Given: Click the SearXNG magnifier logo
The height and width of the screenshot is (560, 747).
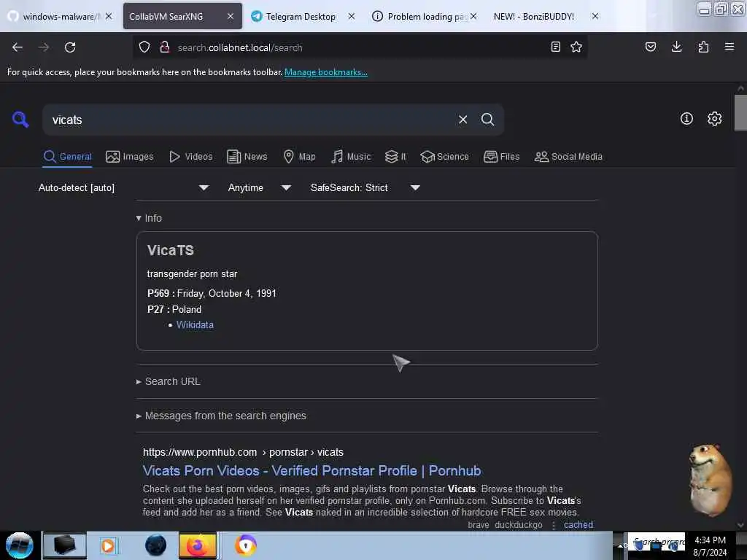Looking at the screenshot, I should (x=20, y=119).
